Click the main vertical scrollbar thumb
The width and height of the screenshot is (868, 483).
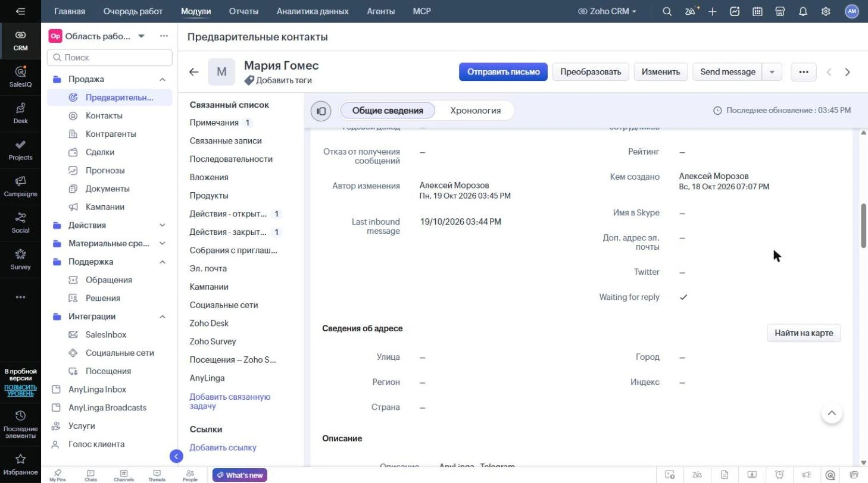[x=864, y=225]
